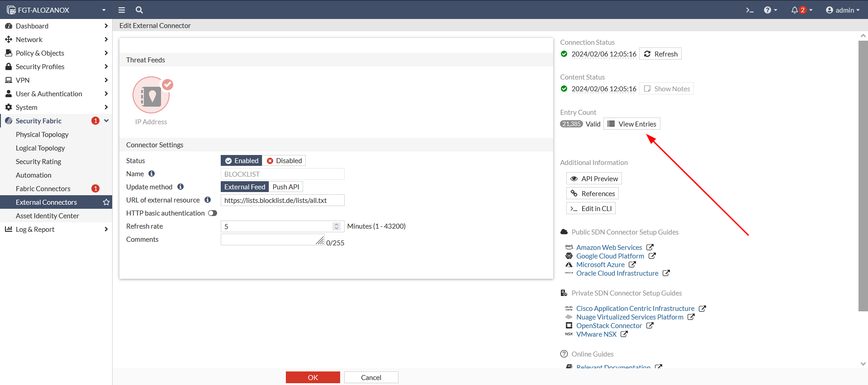
Task: Set Status to Disabled
Action: tap(284, 161)
